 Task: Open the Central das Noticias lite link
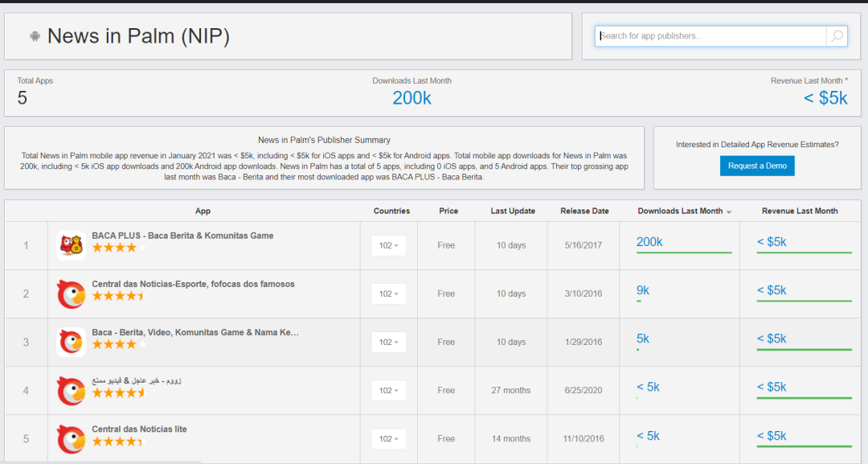139,429
